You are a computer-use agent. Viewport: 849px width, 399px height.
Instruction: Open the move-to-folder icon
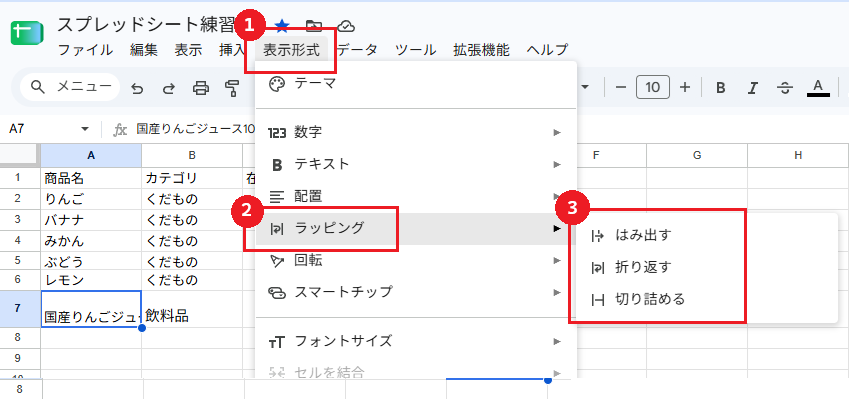click(314, 25)
